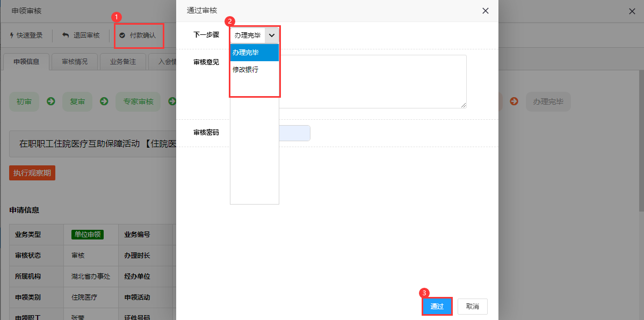Close the 通过审核 dialog with X
This screenshot has width=644, height=320.
(486, 11)
